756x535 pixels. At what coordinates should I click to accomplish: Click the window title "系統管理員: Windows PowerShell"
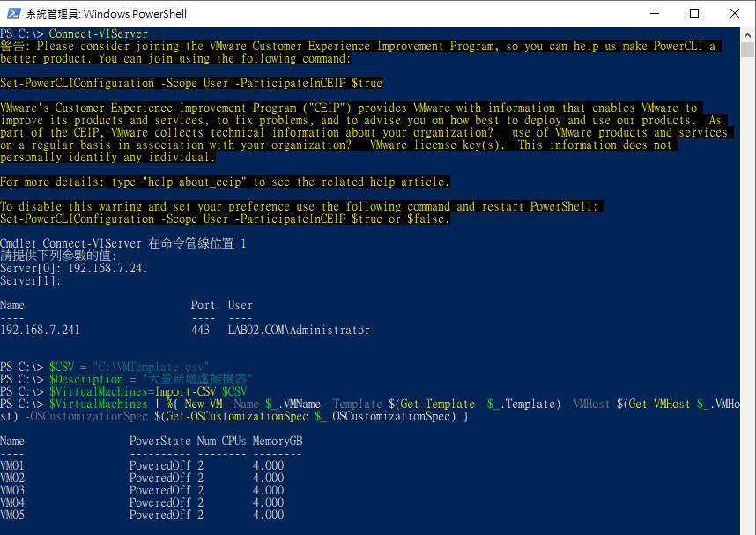click(106, 14)
